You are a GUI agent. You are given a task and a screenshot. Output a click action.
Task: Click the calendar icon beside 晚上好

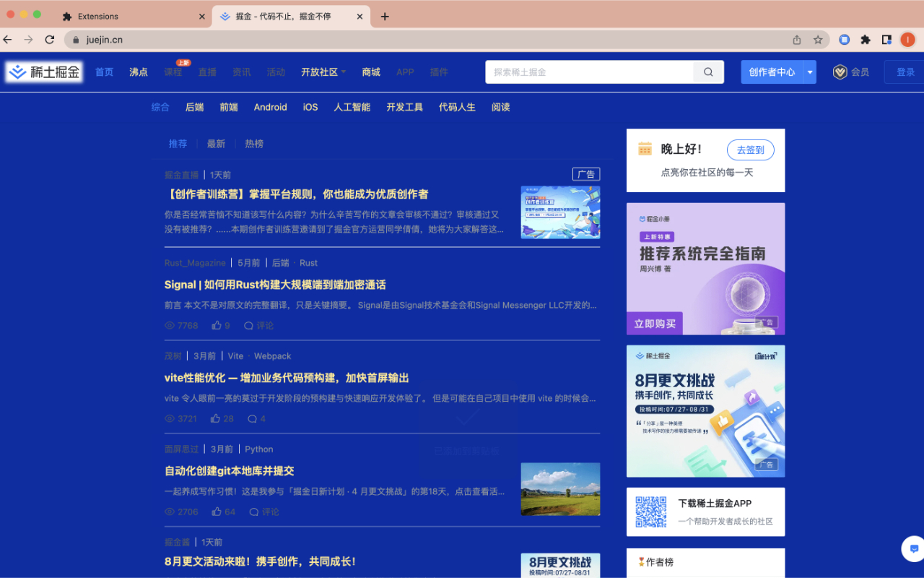tap(645, 149)
